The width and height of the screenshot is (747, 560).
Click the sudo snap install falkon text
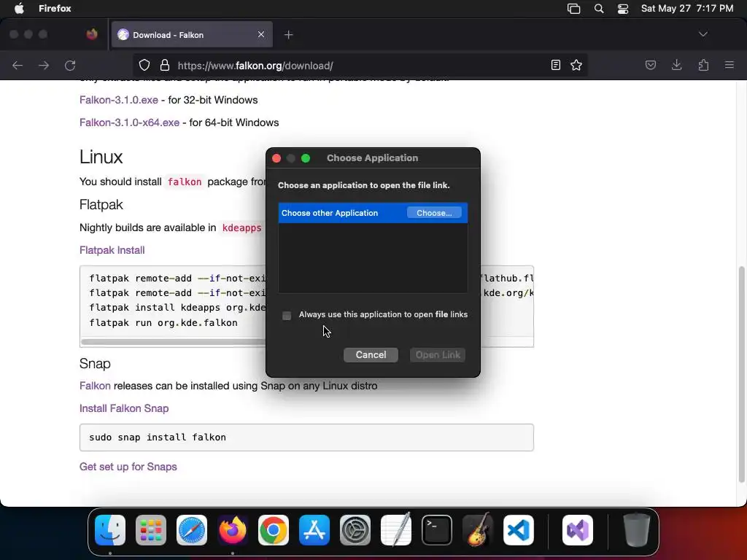(158, 437)
